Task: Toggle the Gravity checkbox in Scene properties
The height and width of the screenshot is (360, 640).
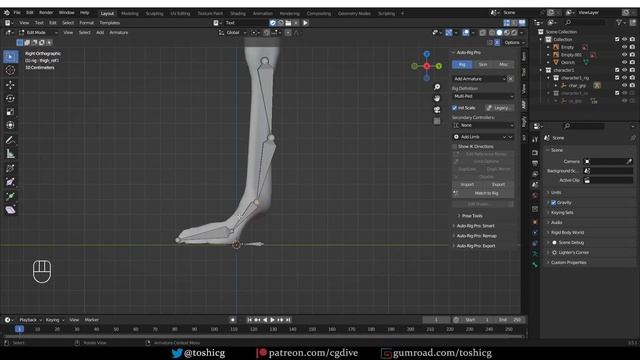Action: click(554, 202)
